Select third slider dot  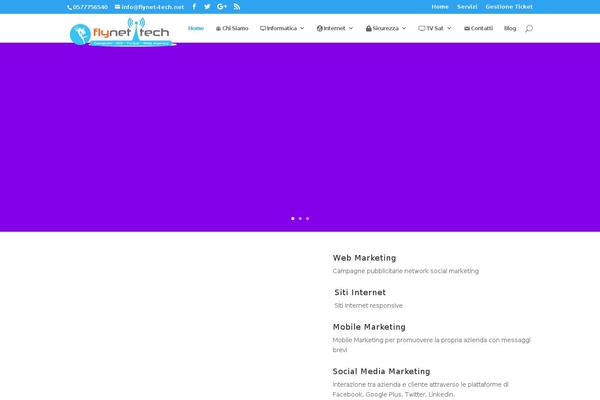click(307, 219)
